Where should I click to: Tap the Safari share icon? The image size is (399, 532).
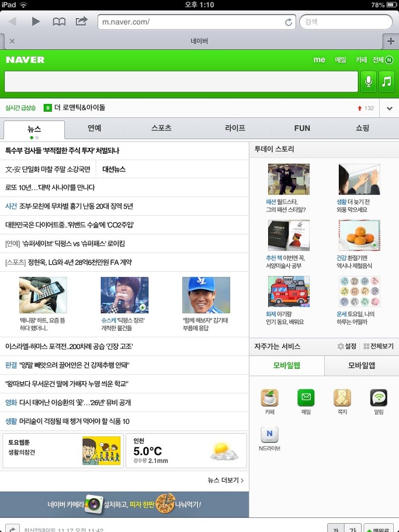81,22
